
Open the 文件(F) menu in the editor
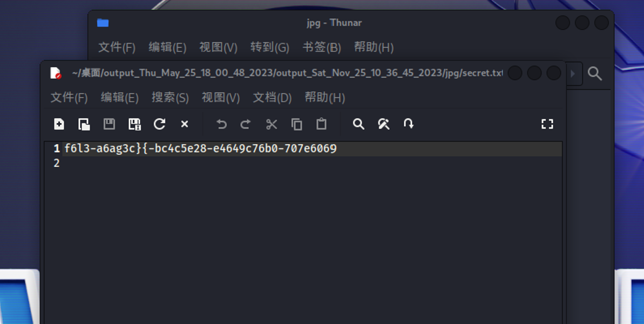point(69,97)
